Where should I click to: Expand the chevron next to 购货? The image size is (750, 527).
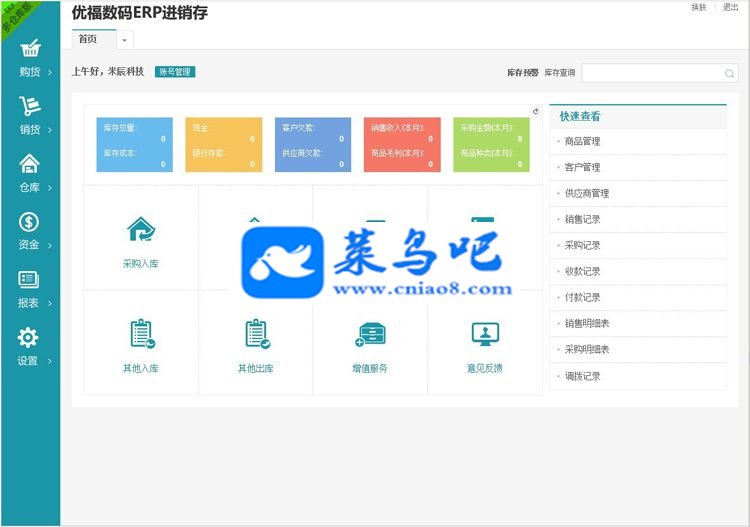tap(50, 73)
